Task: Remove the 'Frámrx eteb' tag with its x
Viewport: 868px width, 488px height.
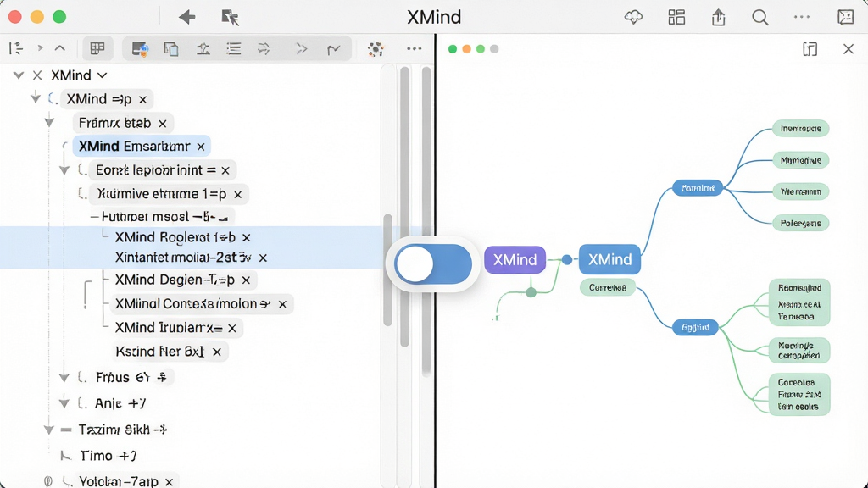Action: pyautogui.click(x=162, y=124)
